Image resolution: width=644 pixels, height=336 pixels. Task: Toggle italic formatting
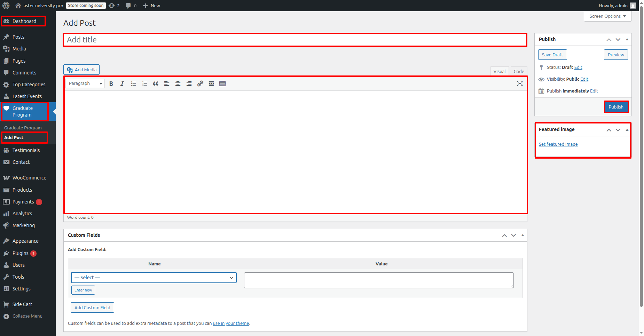(x=122, y=83)
